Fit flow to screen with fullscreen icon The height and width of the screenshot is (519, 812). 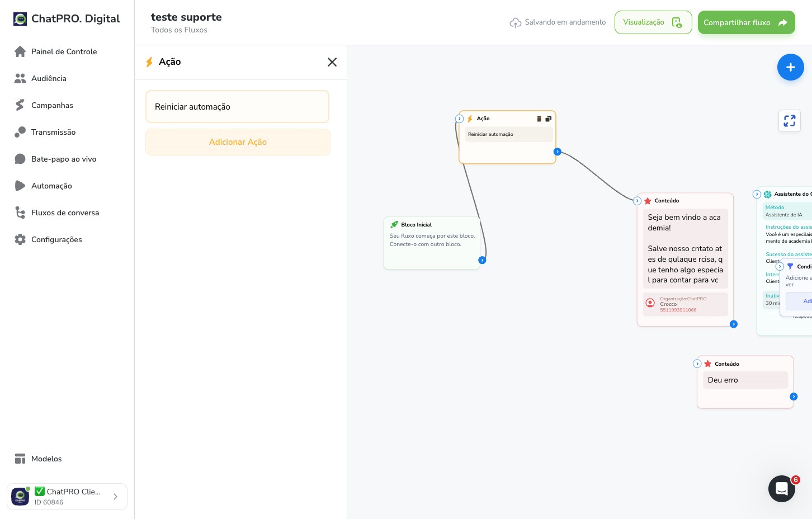click(x=790, y=121)
